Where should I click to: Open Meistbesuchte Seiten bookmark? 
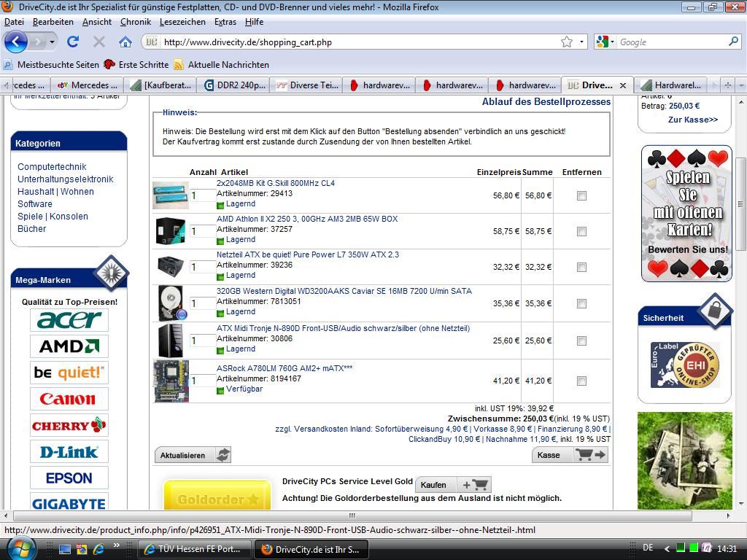(52, 65)
